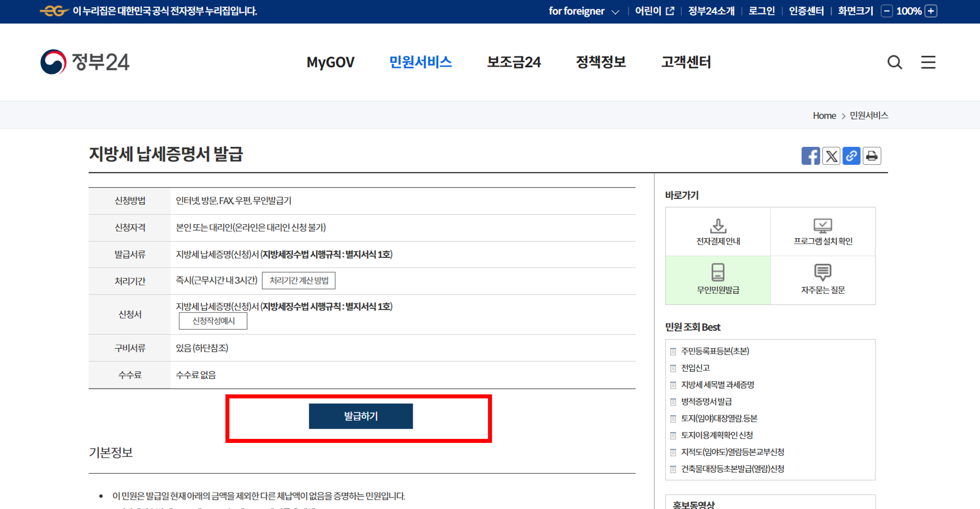Expand the for foreigner dropdown
This screenshot has height=509, width=980.
(584, 11)
